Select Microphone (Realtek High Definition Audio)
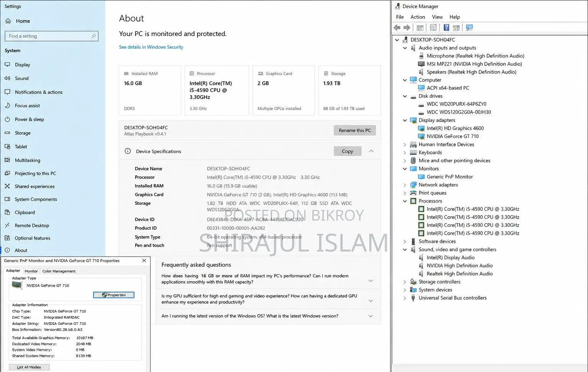 point(475,56)
